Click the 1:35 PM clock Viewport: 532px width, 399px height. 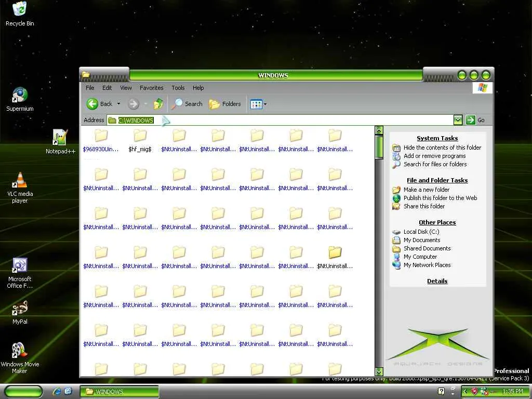click(x=513, y=392)
